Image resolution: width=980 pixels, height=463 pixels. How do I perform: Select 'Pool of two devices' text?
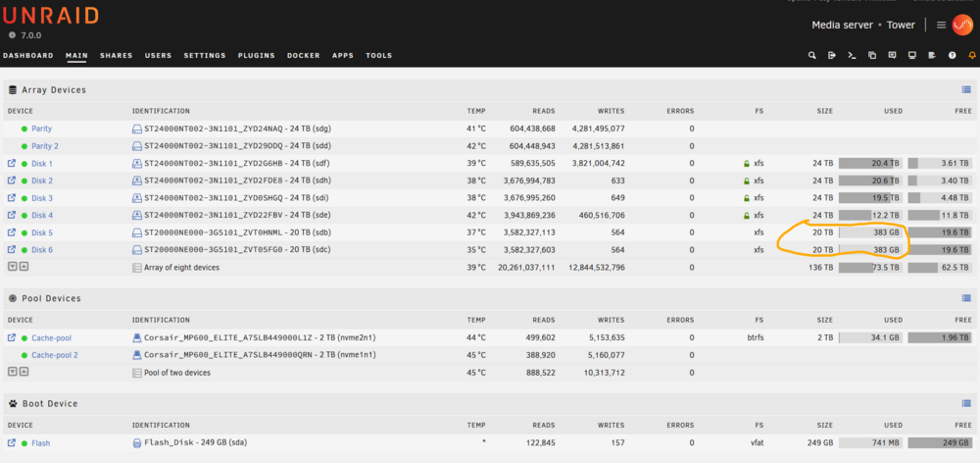[x=177, y=373]
